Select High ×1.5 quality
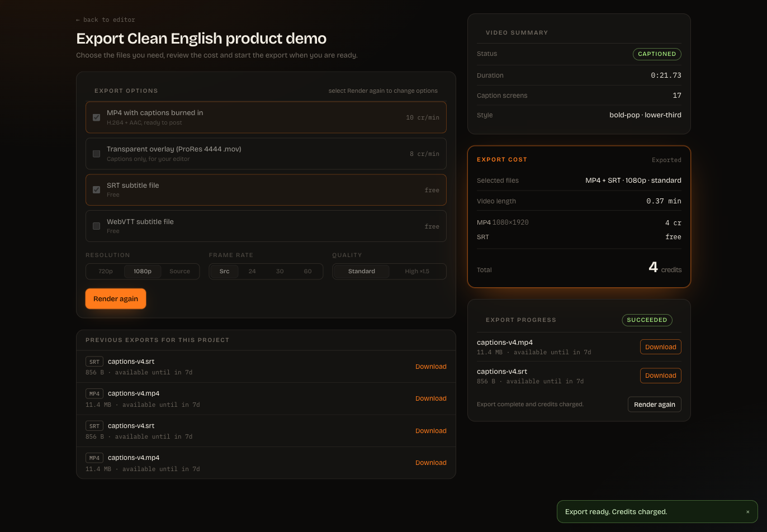This screenshot has height=532, width=767. pyautogui.click(x=417, y=272)
